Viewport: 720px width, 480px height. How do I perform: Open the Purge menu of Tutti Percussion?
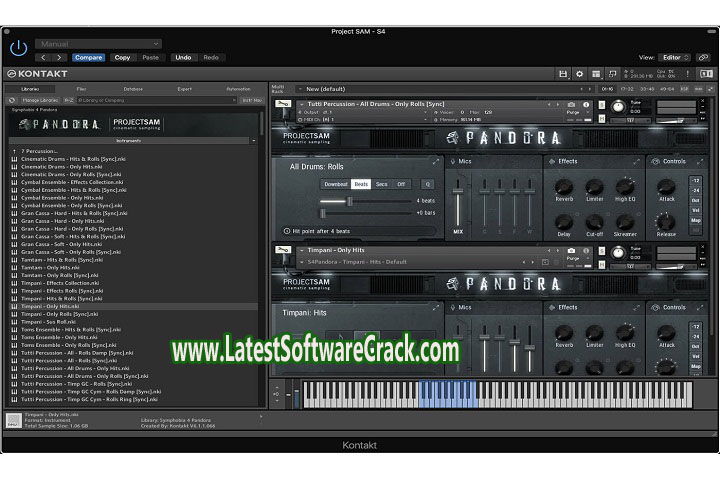[576, 112]
